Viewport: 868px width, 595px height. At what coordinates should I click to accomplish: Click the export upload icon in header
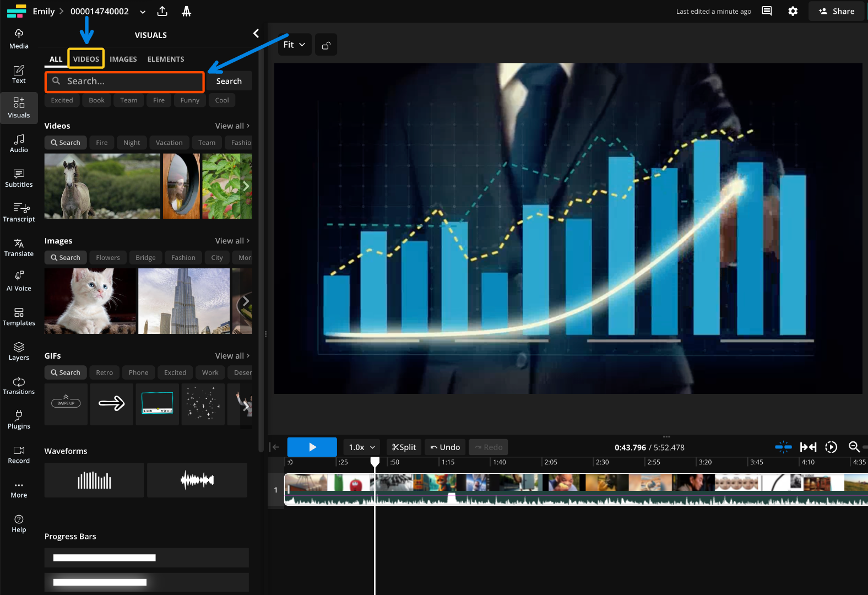point(162,11)
